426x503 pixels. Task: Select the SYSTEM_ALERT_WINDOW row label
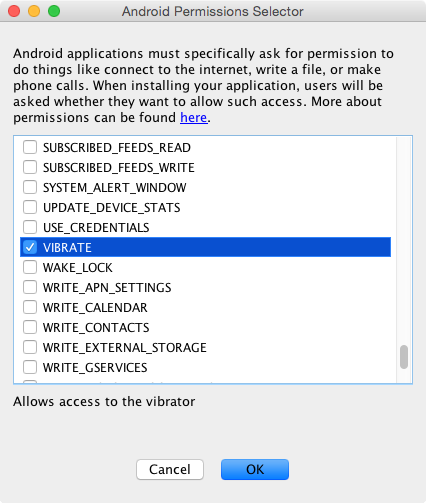115,188
